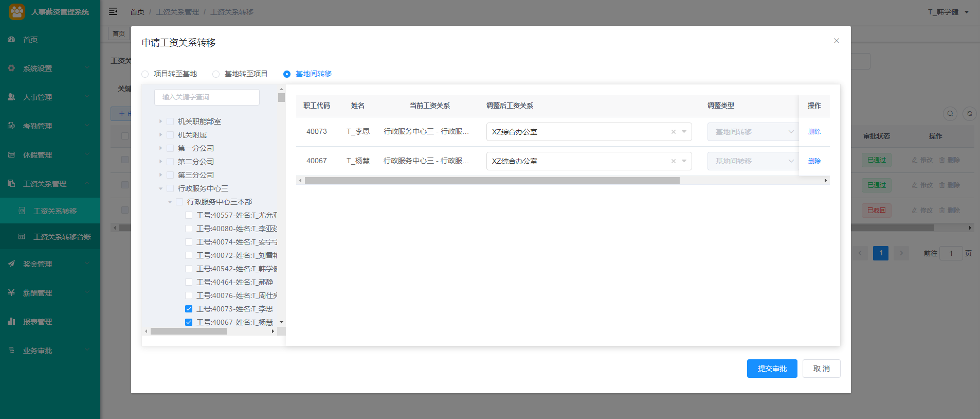Click page 1 pagination button
The width and height of the screenshot is (980, 419).
(x=881, y=253)
